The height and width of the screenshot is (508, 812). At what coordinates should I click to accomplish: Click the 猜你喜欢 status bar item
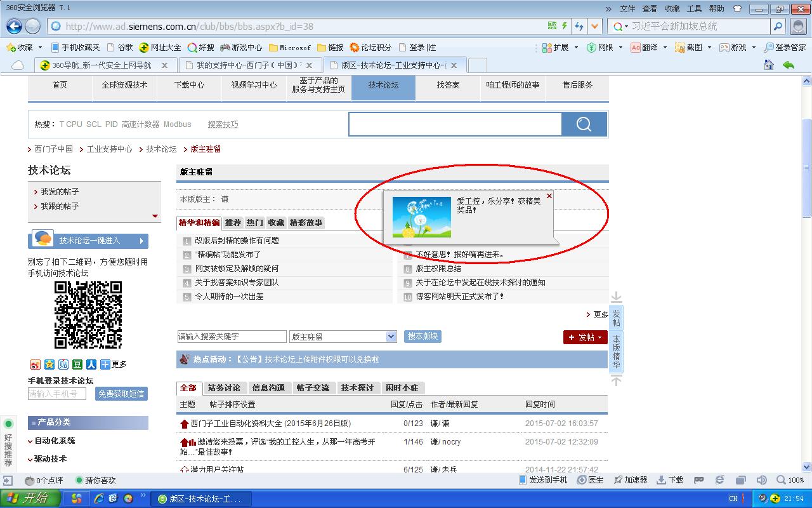96,481
